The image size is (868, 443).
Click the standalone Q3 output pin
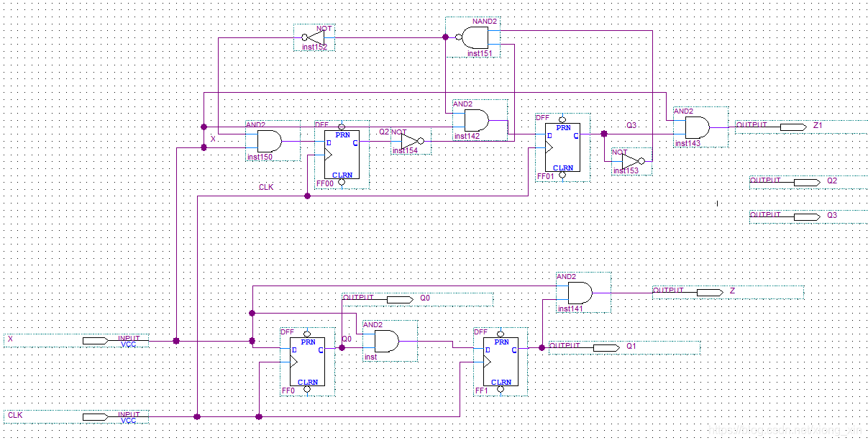tap(807, 216)
